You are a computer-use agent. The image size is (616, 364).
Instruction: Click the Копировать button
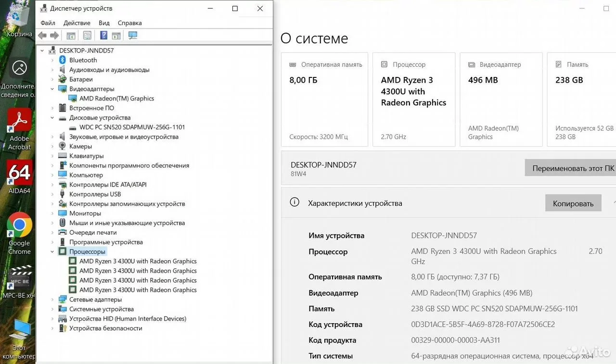(x=573, y=203)
